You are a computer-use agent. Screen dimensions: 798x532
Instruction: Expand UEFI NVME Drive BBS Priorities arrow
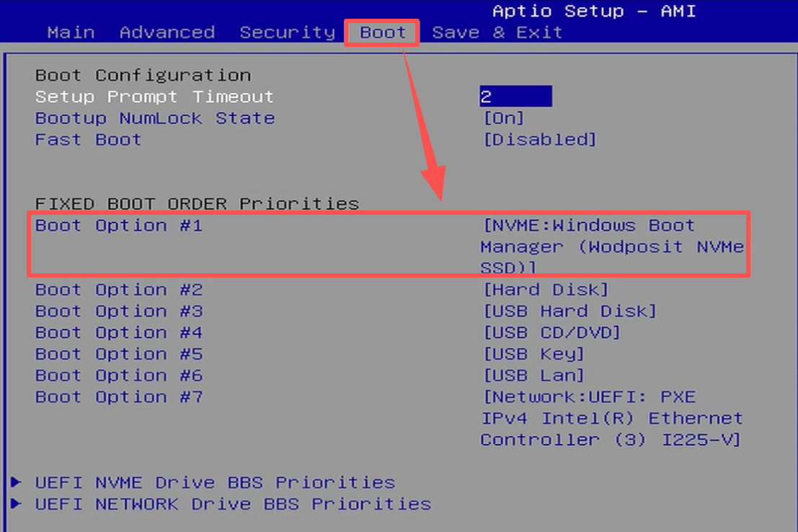[x=16, y=482]
